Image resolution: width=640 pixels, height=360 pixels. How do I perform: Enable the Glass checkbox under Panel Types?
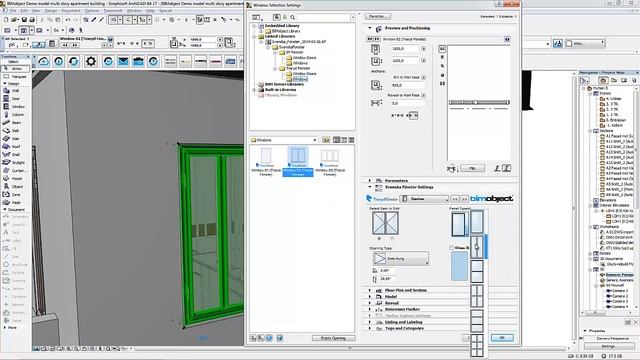(x=451, y=248)
